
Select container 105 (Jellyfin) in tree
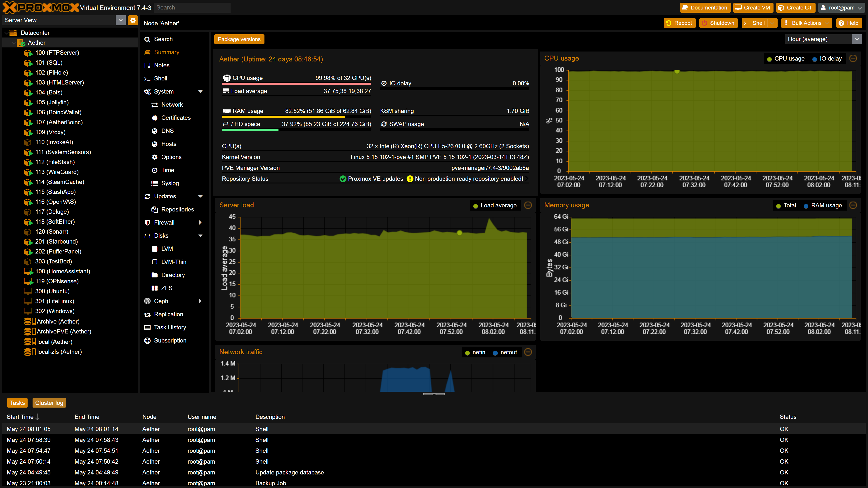(52, 102)
